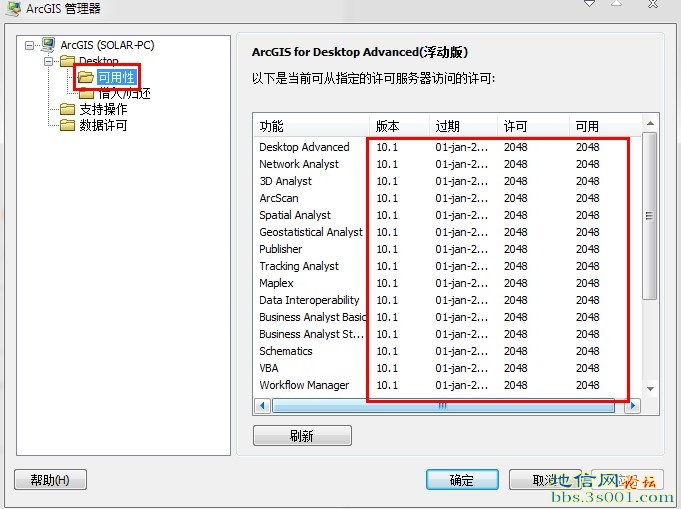Select the Spatial Analyst row
The width and height of the screenshot is (681, 509).
point(447,215)
